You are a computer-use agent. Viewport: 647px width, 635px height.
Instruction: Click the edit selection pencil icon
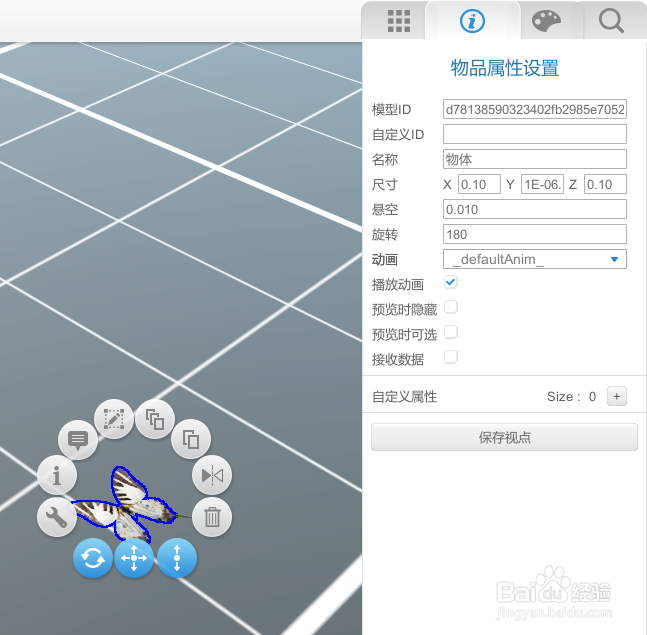click(x=114, y=419)
